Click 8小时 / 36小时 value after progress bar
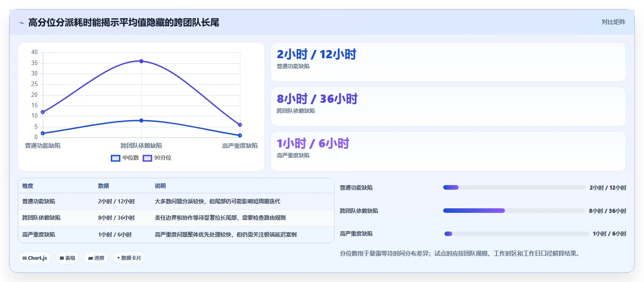The height and width of the screenshot is (282, 644). click(x=608, y=211)
